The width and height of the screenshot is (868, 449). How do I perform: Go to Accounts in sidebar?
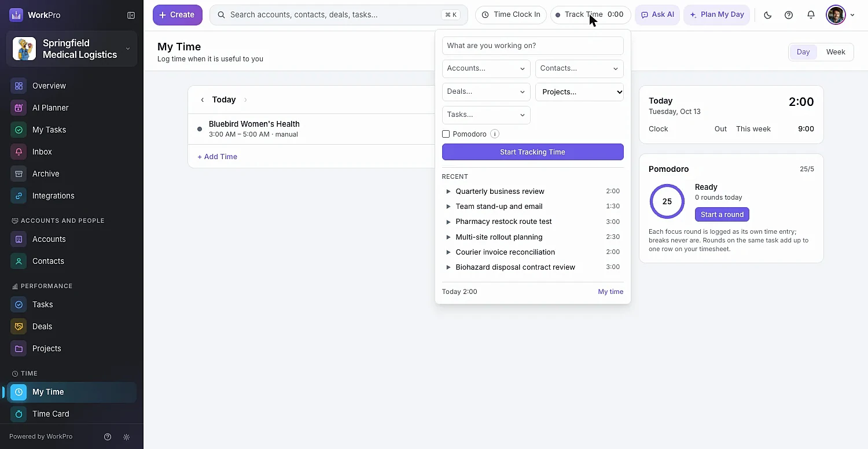click(x=72, y=239)
